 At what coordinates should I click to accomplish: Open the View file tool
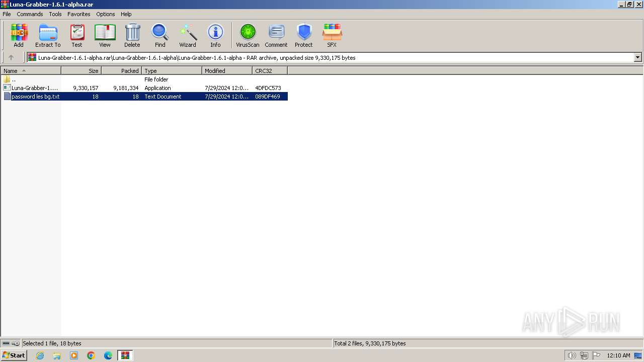click(x=105, y=35)
